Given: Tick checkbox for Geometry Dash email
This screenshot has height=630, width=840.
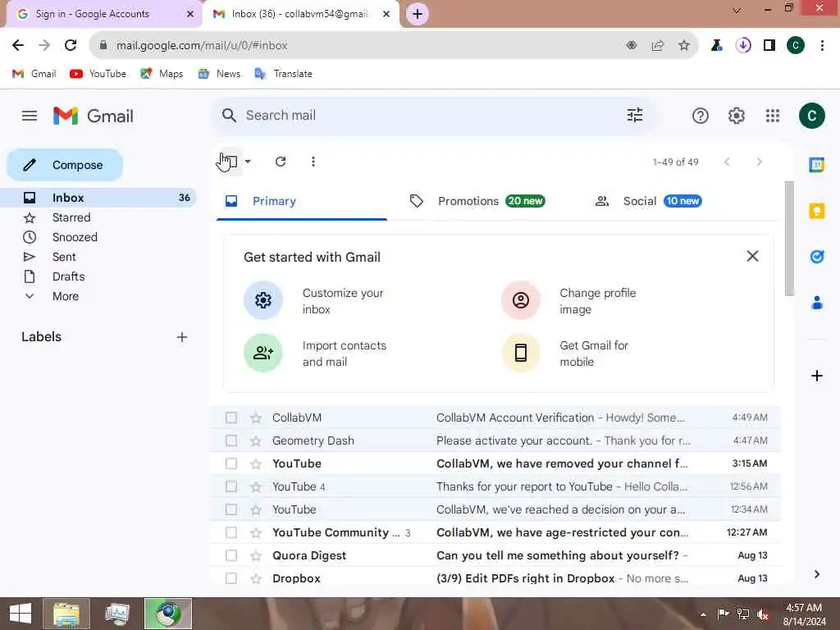Looking at the screenshot, I should point(231,441).
